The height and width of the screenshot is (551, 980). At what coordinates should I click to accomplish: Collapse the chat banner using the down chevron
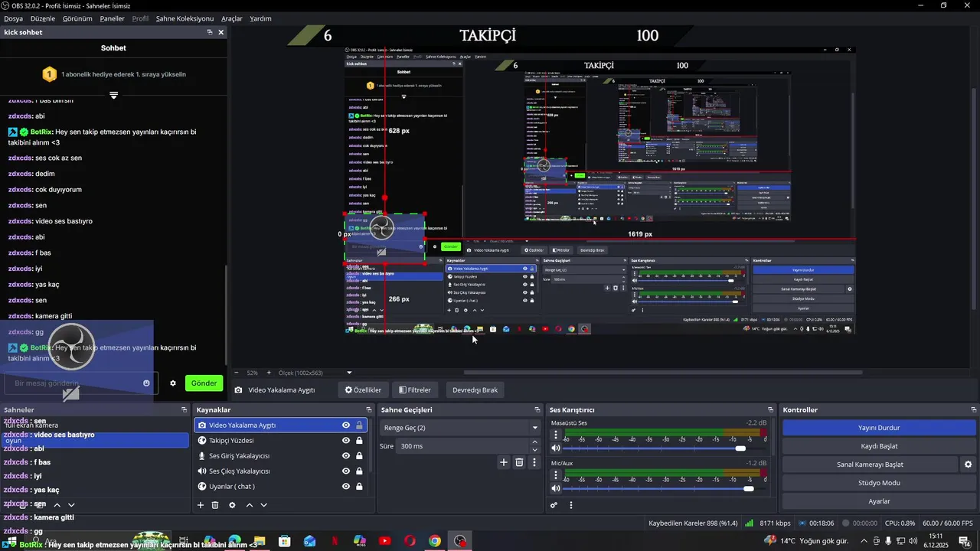[x=113, y=96]
